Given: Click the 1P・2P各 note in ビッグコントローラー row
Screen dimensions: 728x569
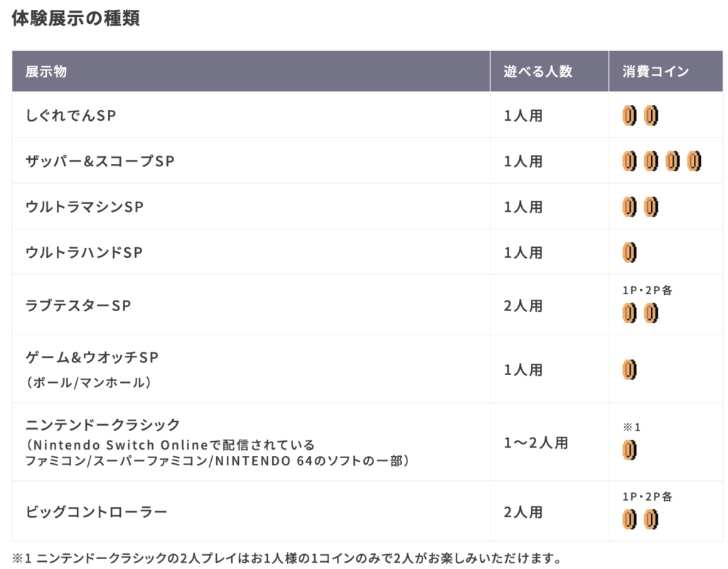Looking at the screenshot, I should [x=647, y=497].
